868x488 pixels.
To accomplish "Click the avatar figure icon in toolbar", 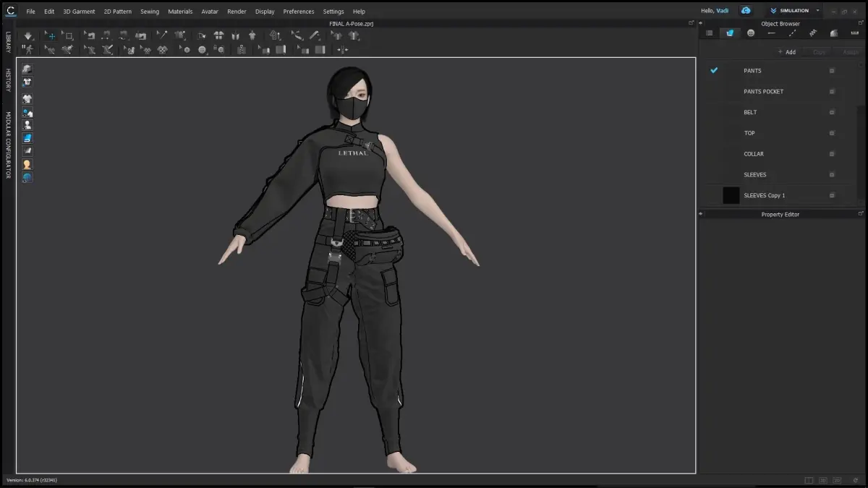I will (x=252, y=35).
